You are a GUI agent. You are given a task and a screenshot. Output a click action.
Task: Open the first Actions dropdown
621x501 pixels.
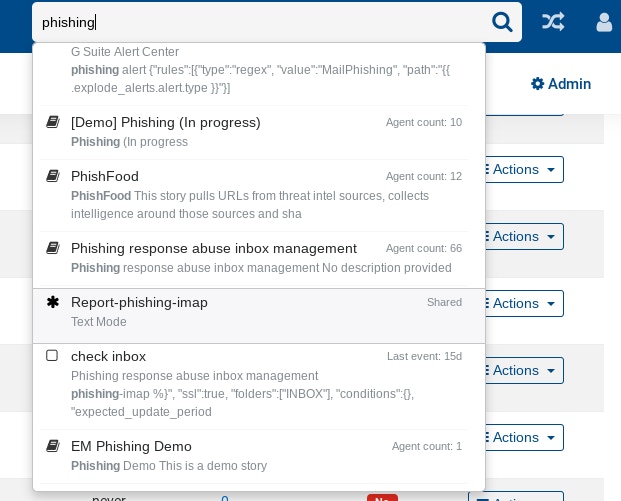click(520, 170)
